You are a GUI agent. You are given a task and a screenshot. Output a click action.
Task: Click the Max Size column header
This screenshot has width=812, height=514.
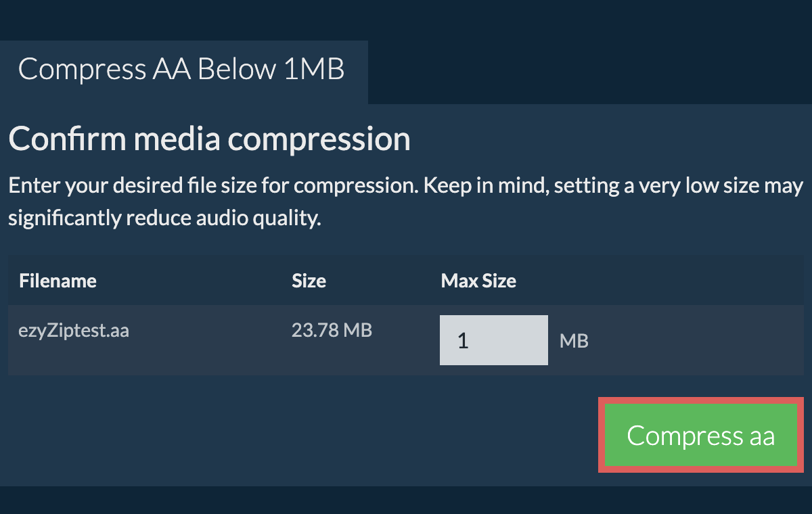tap(478, 281)
